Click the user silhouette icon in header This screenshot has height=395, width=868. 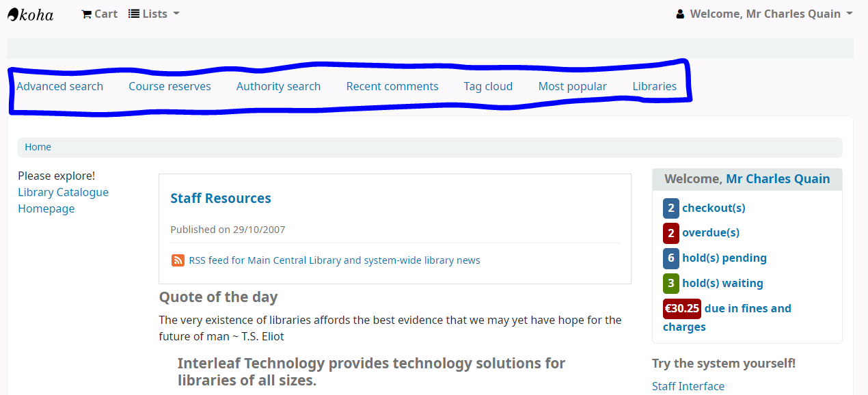coord(680,14)
